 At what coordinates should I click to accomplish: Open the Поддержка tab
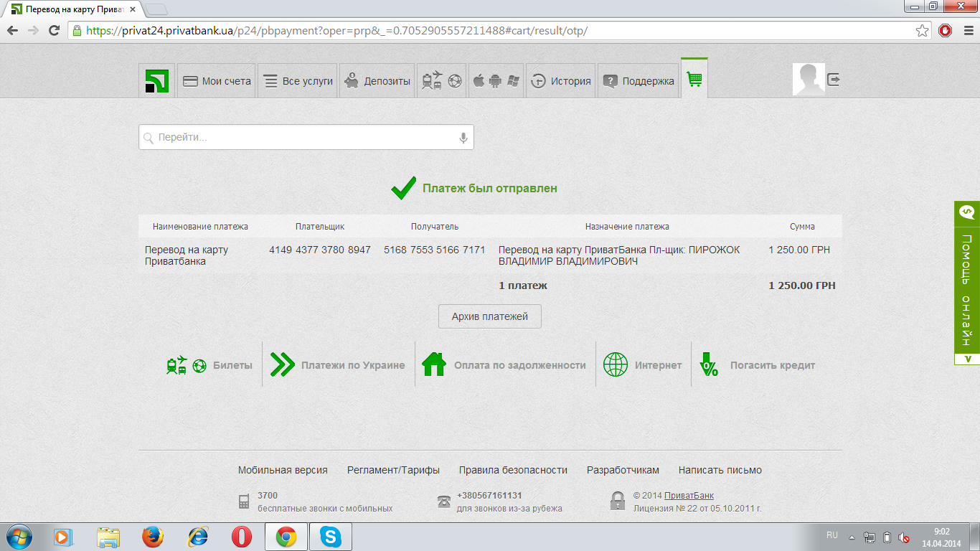click(x=639, y=80)
